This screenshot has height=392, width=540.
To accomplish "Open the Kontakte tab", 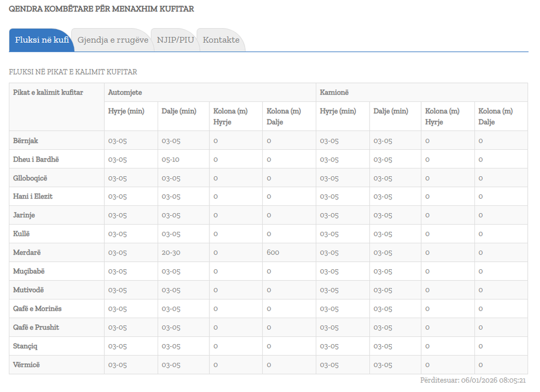I will coord(221,40).
